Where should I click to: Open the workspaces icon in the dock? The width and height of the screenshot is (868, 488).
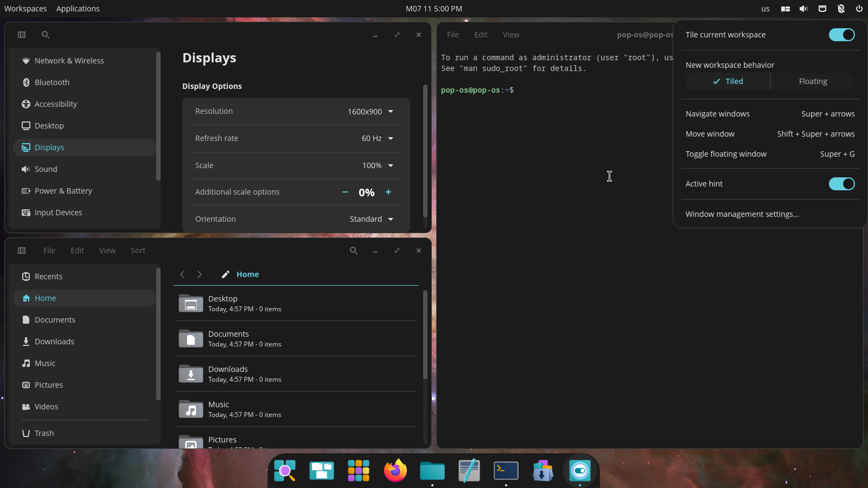coord(321,471)
